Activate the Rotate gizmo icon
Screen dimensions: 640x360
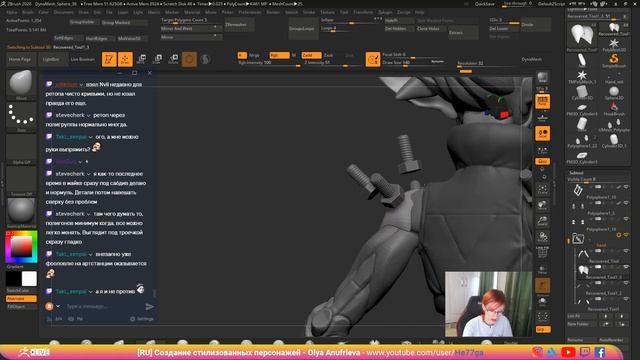tap(173, 59)
